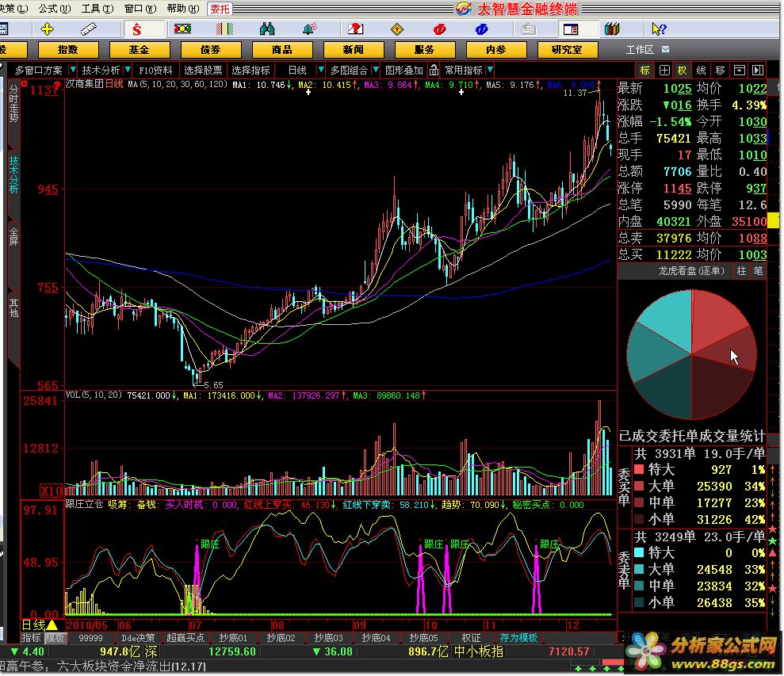The height and width of the screenshot is (676, 784).
Task: Click the padlock icon beside 图形叠加
Action: [434, 70]
